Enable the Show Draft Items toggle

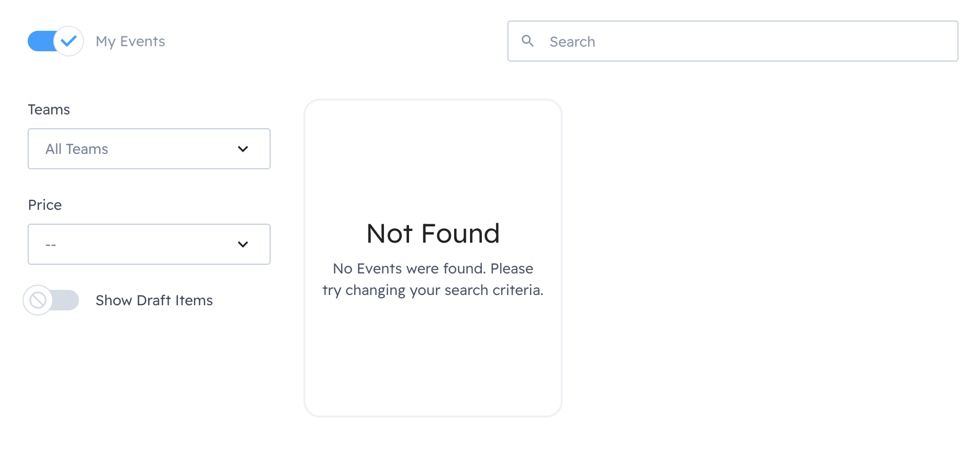51,300
